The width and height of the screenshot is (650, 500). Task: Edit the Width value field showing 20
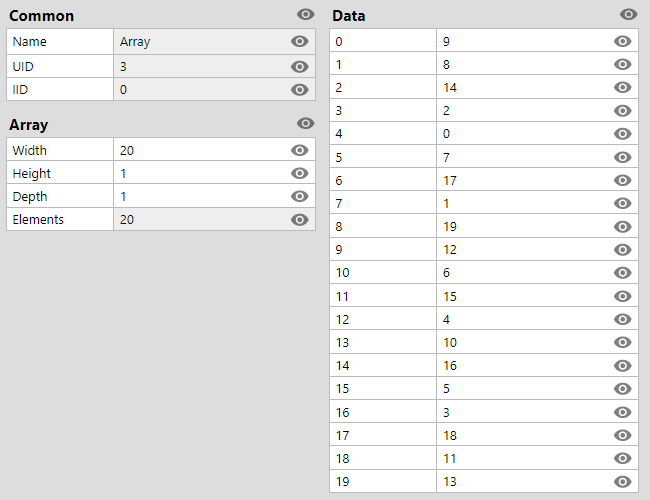click(x=214, y=150)
